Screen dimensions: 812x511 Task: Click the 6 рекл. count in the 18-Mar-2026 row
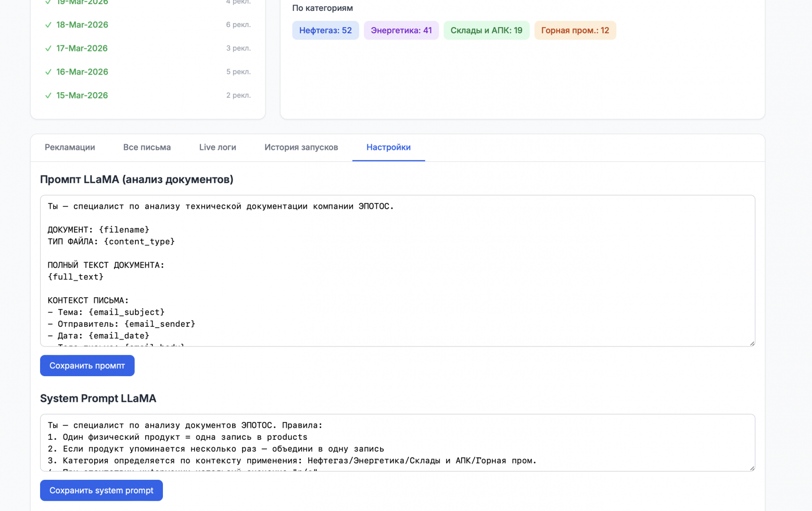pyautogui.click(x=238, y=25)
